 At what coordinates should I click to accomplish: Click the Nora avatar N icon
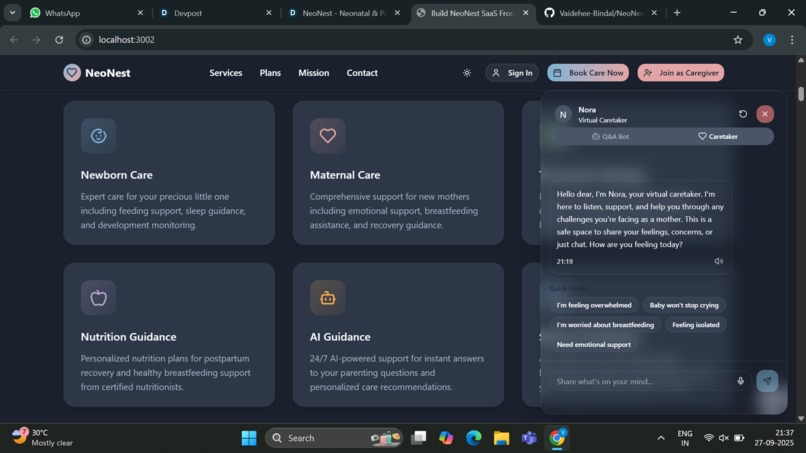coord(563,114)
